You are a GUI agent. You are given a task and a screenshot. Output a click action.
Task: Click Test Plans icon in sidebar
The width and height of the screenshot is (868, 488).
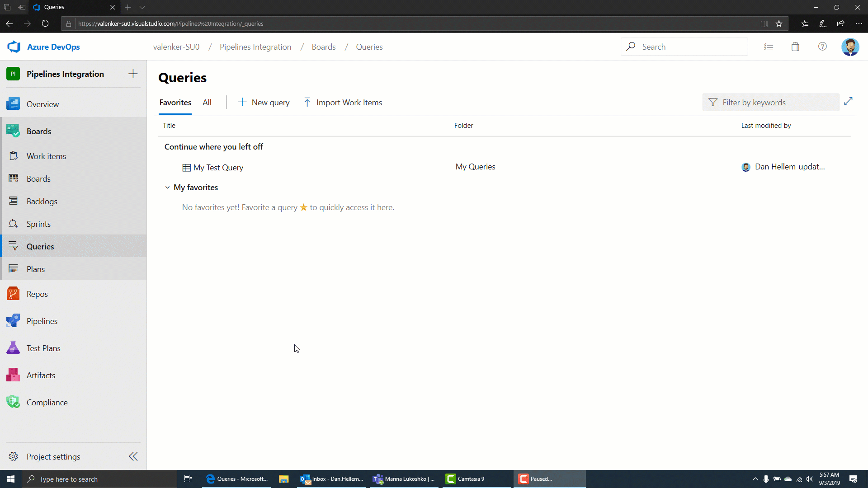(x=13, y=348)
